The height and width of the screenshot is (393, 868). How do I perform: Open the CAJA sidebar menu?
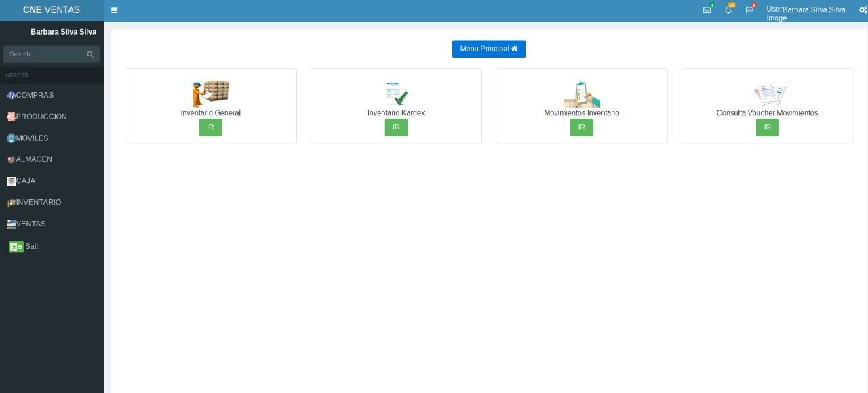(x=52, y=181)
